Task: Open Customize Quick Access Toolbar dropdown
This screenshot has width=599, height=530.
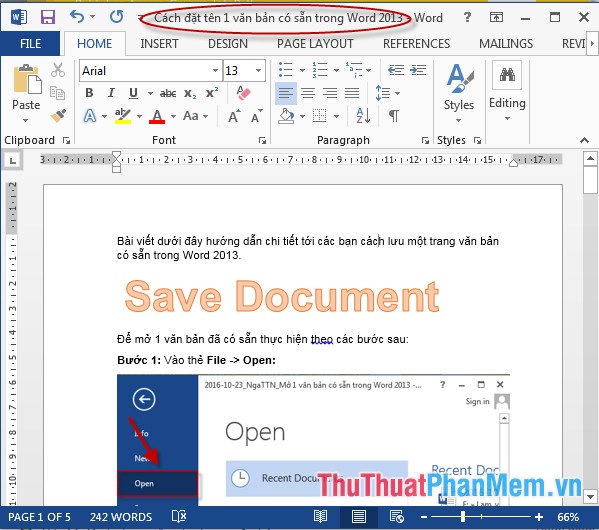Action: pos(141,17)
